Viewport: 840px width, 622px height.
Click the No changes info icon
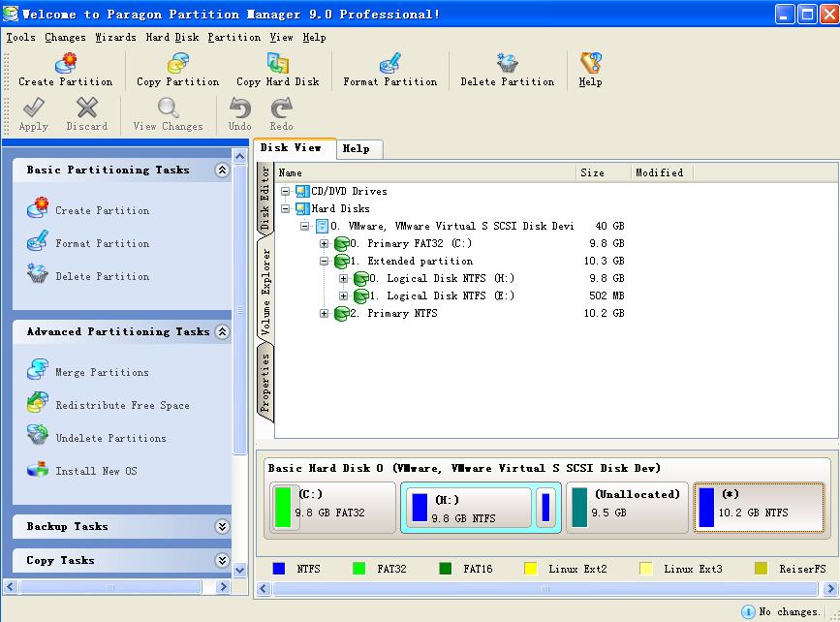coord(748,611)
